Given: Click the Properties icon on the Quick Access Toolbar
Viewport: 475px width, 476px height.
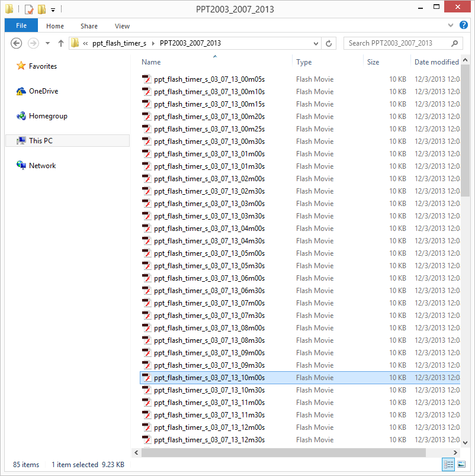Looking at the screenshot, I should [27, 9].
